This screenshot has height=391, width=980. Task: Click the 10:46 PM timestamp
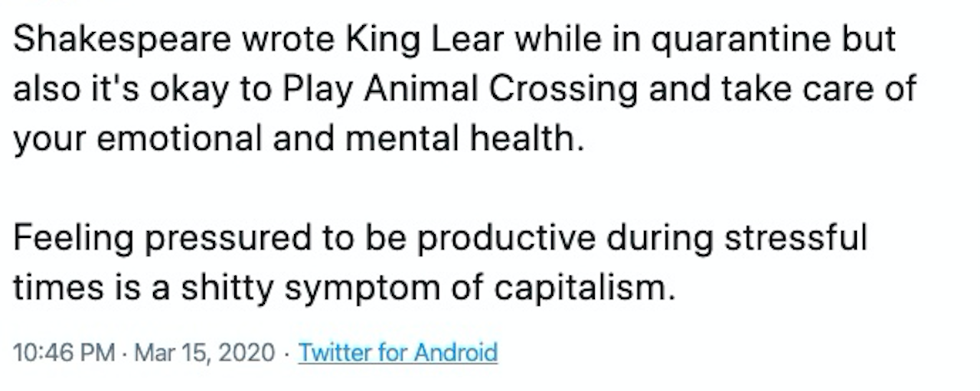(64, 353)
